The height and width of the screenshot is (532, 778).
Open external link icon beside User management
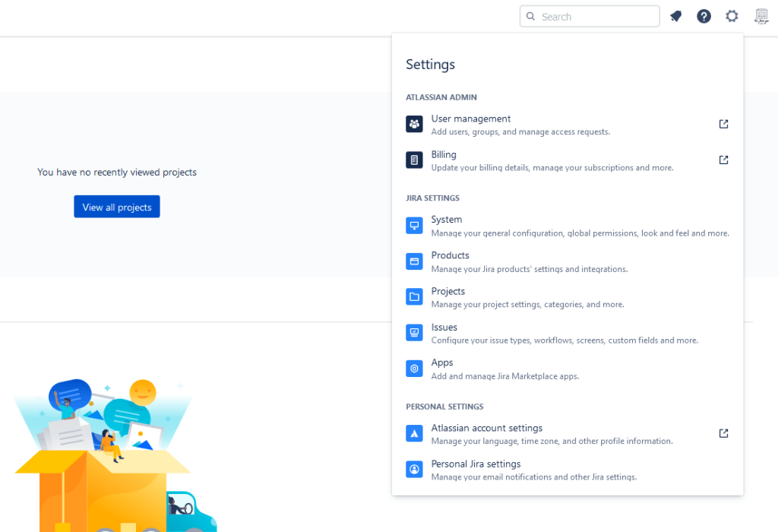coord(723,124)
